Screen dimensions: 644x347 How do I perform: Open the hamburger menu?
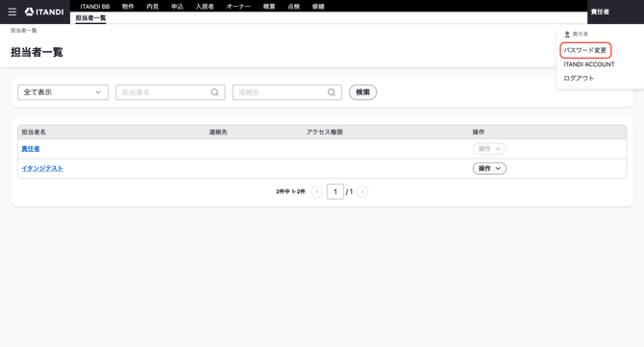[12, 12]
